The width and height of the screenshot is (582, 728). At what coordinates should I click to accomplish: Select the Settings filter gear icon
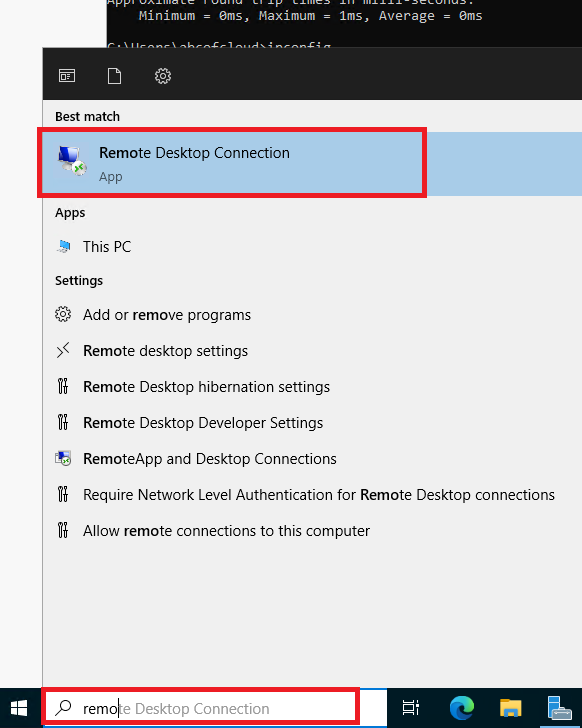[x=163, y=76]
